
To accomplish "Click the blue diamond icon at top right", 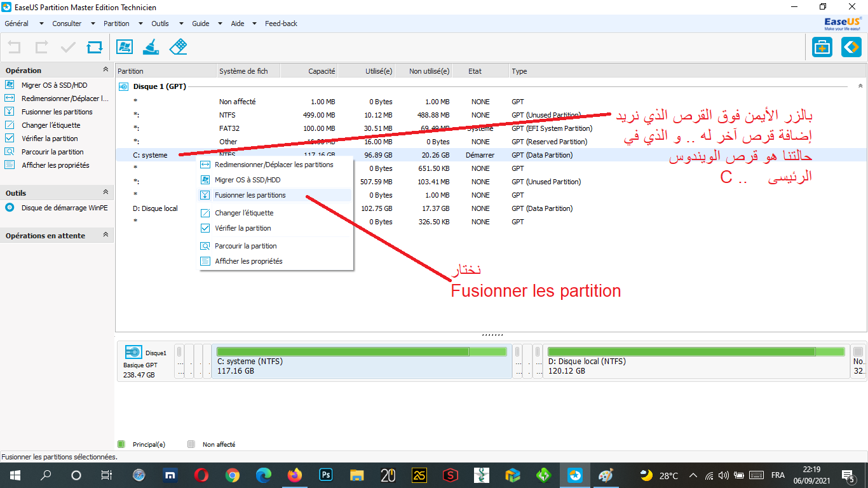I will point(851,47).
